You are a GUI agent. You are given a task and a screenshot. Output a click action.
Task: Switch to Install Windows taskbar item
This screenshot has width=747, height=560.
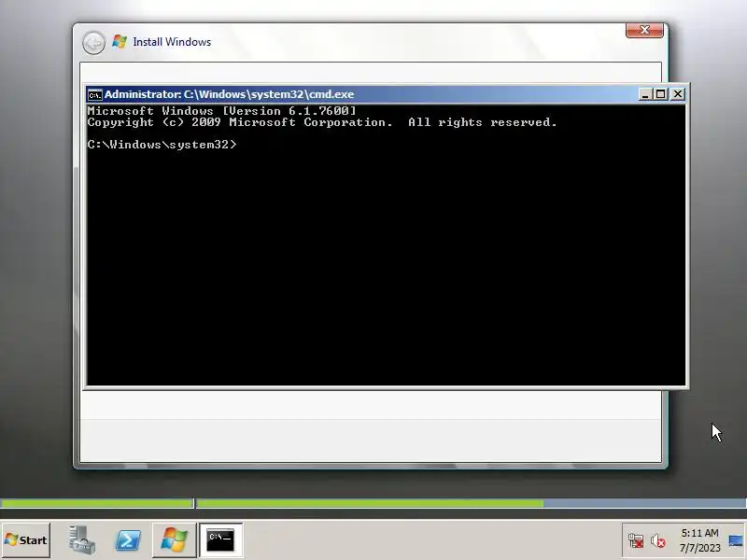tap(174, 540)
